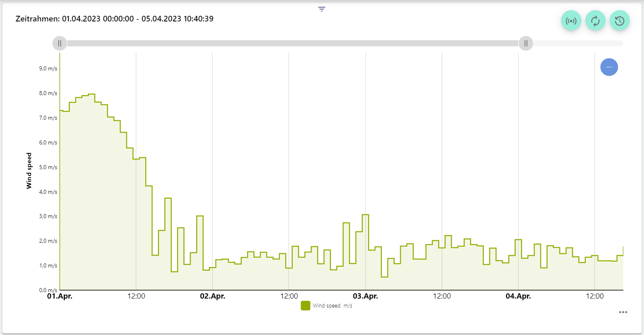Click the 9,0 m/s y-axis label
This screenshot has height=335, width=644.
(48, 69)
